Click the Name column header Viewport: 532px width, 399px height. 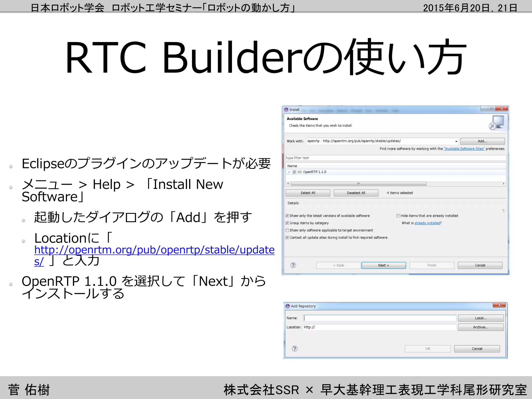396,166
